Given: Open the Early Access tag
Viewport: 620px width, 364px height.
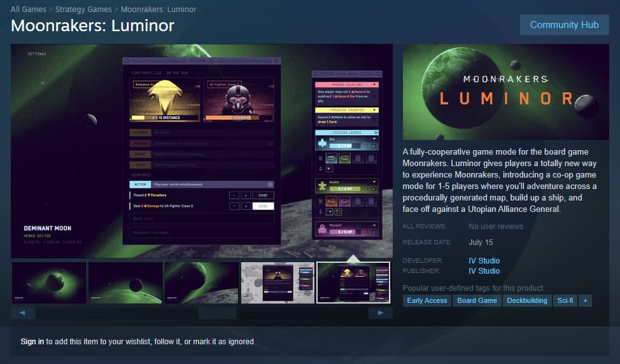Looking at the screenshot, I should tap(427, 301).
